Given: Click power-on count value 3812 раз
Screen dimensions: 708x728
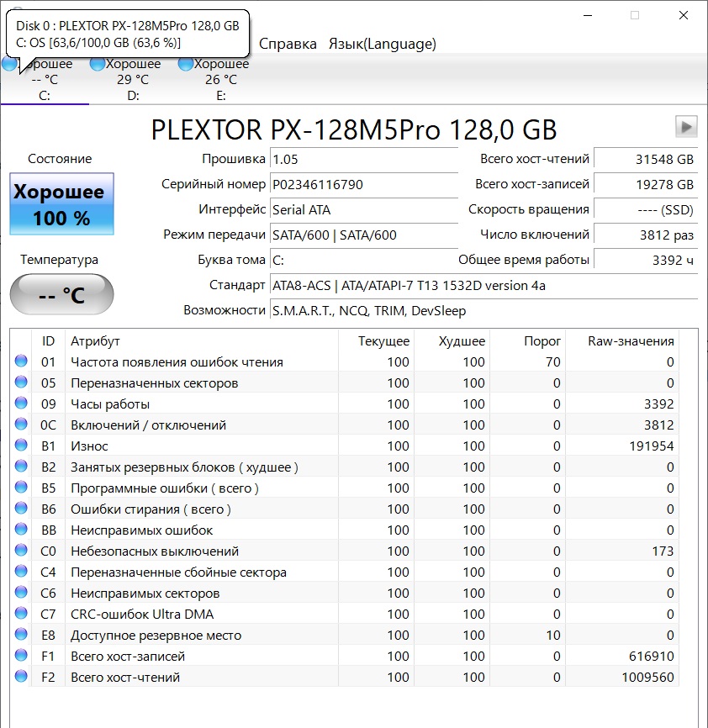Looking at the screenshot, I should 646,235.
